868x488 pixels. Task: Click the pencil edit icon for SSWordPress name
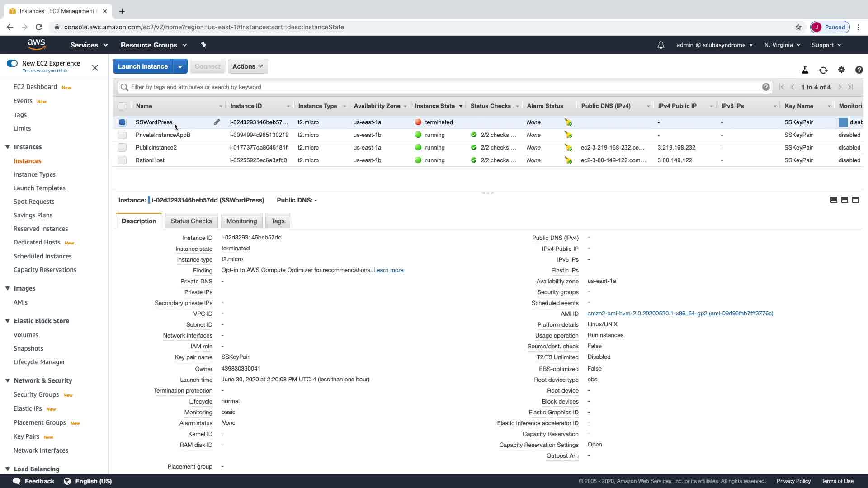tap(217, 122)
